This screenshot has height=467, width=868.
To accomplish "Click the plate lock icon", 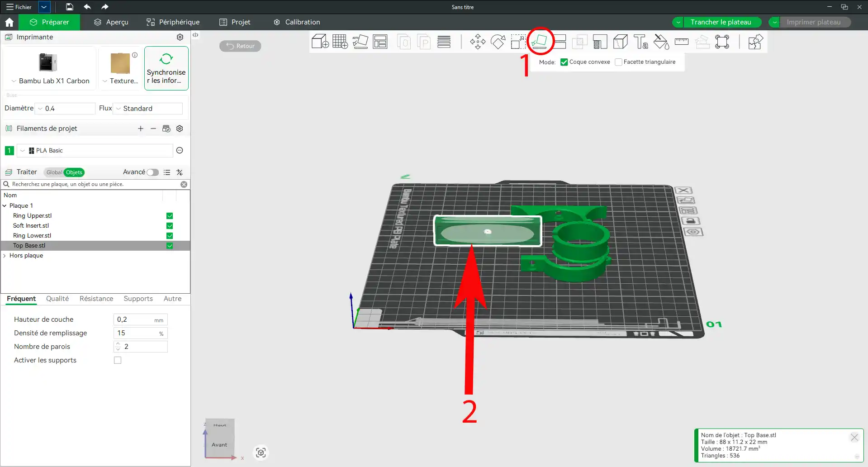I will coord(690,221).
